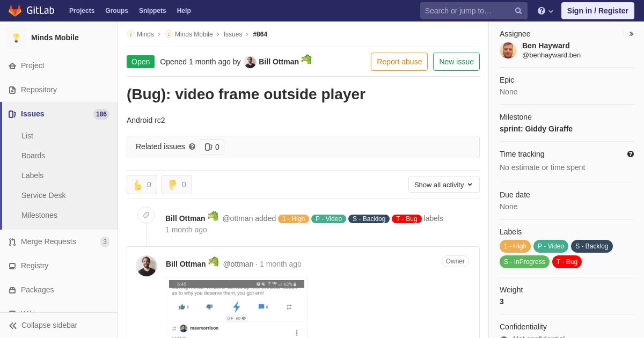Click the Issues count badge 186
The height and width of the screenshot is (338, 644).
point(101,114)
